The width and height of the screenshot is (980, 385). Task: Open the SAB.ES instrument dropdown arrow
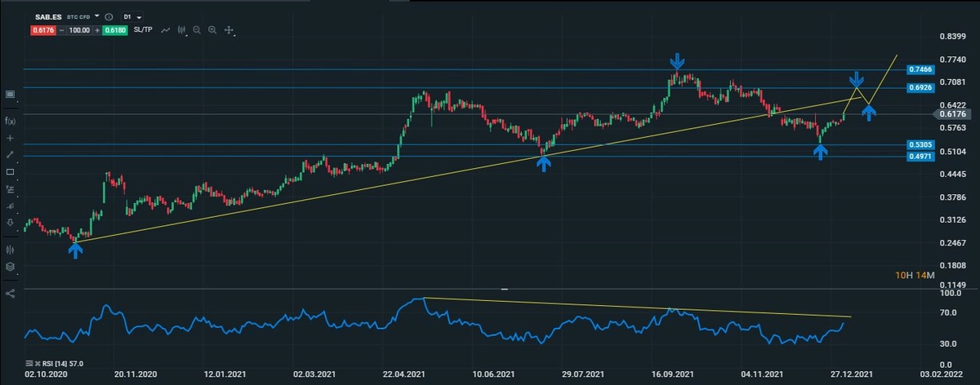coord(98,15)
